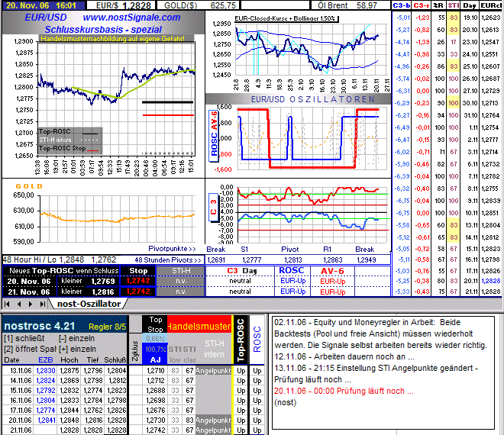Click the Day column header in right table
This screenshot has width=504, height=435.
(470, 5)
